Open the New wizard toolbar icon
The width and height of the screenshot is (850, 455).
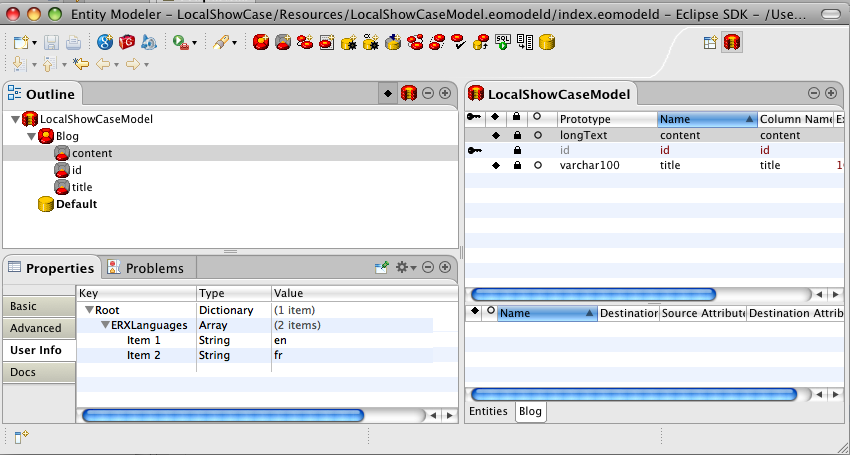point(21,42)
